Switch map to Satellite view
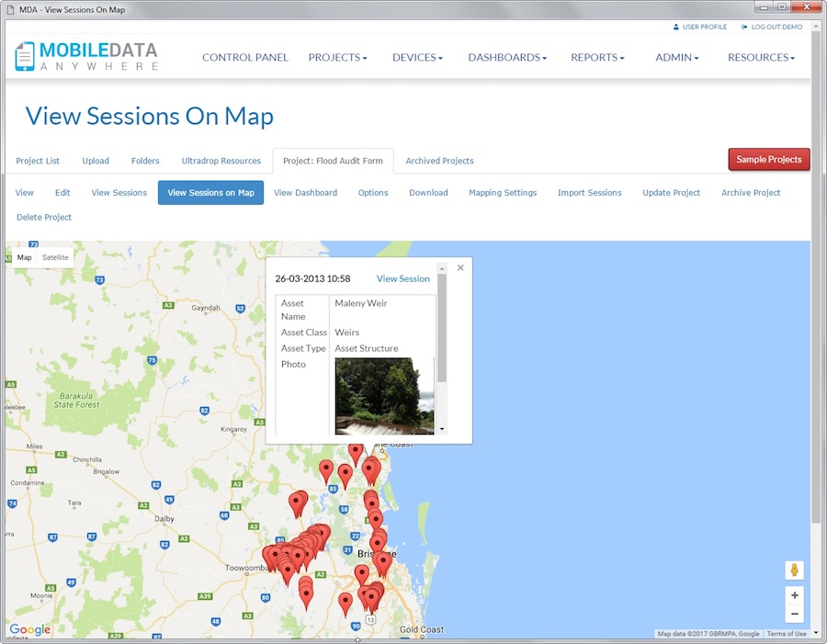Screen dimensions: 827x644 (x=55, y=257)
